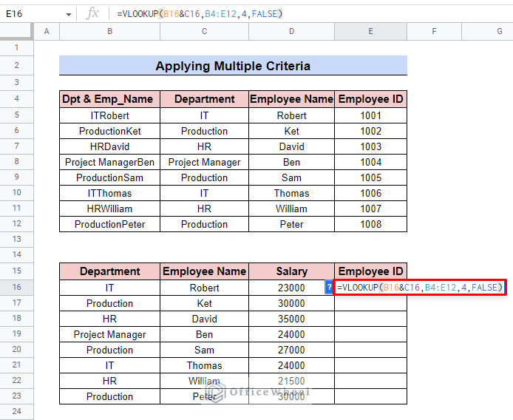Select column E header
This screenshot has width=513, height=420.
pyautogui.click(x=370, y=32)
